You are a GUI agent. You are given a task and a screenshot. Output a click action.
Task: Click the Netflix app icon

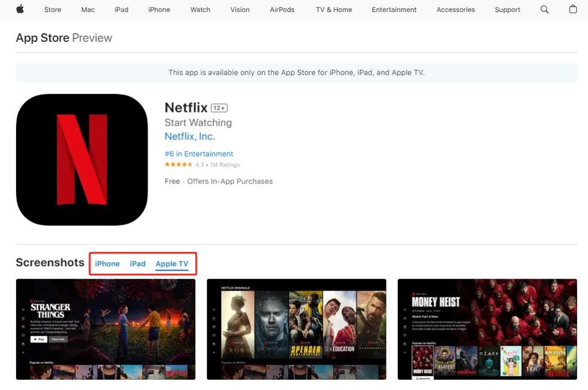(x=82, y=159)
